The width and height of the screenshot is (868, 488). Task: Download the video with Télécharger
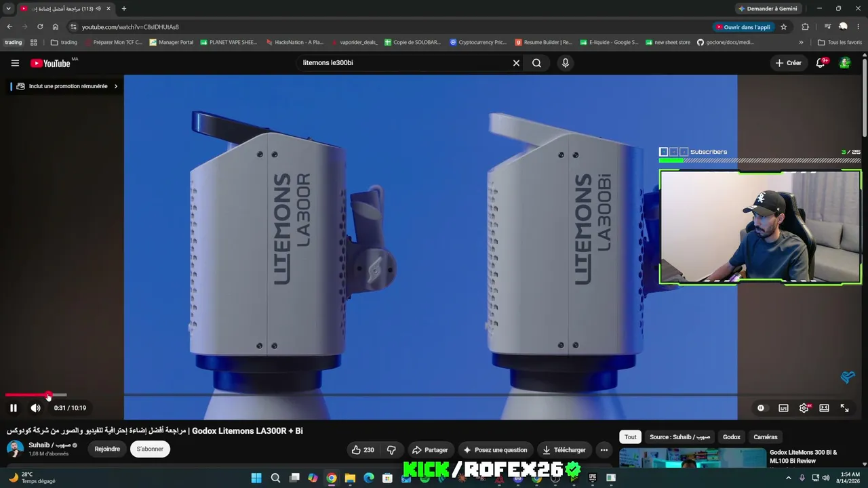point(564,450)
